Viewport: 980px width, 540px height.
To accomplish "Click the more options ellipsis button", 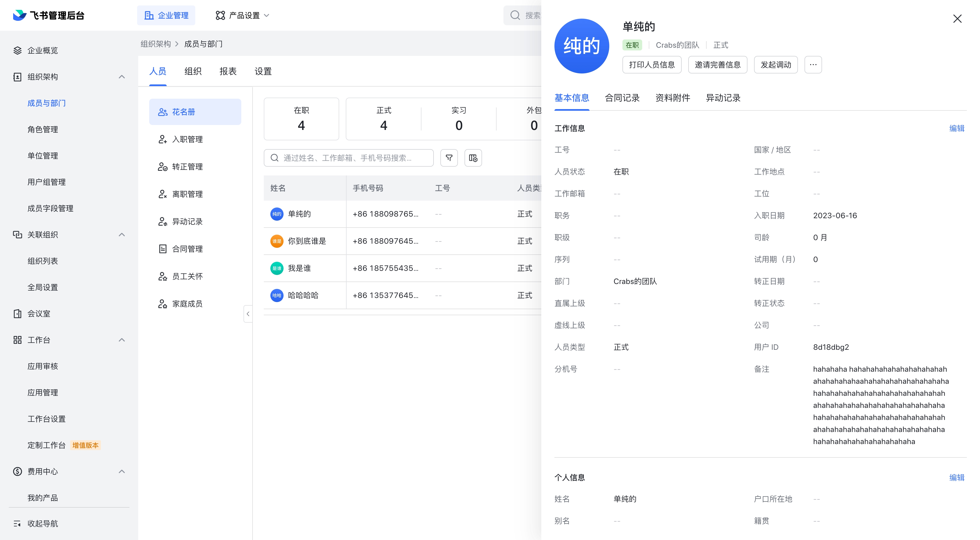I will tap(813, 65).
